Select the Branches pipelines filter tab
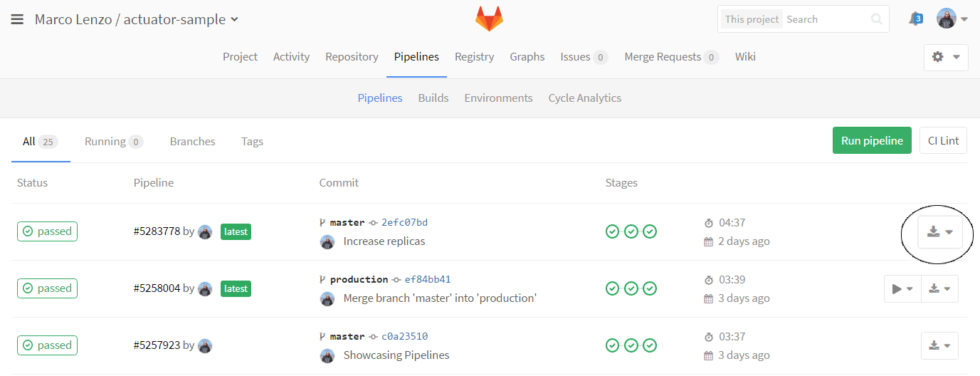The height and width of the screenshot is (376, 980). point(193,141)
